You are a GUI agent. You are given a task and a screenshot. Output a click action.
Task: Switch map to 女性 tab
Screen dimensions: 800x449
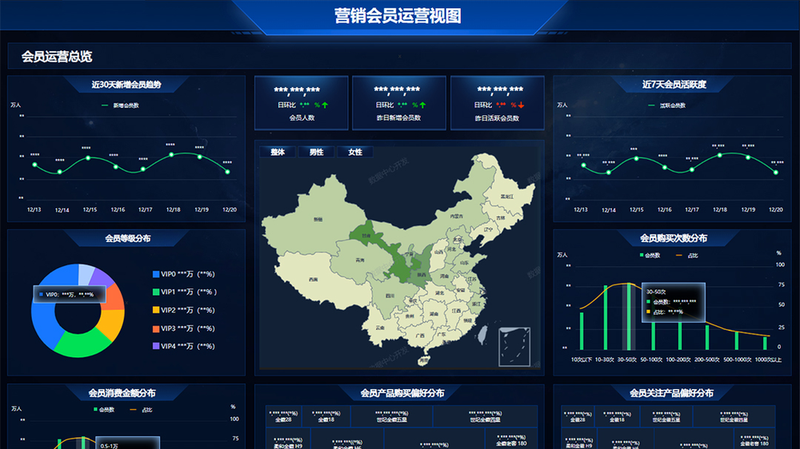[x=355, y=152]
